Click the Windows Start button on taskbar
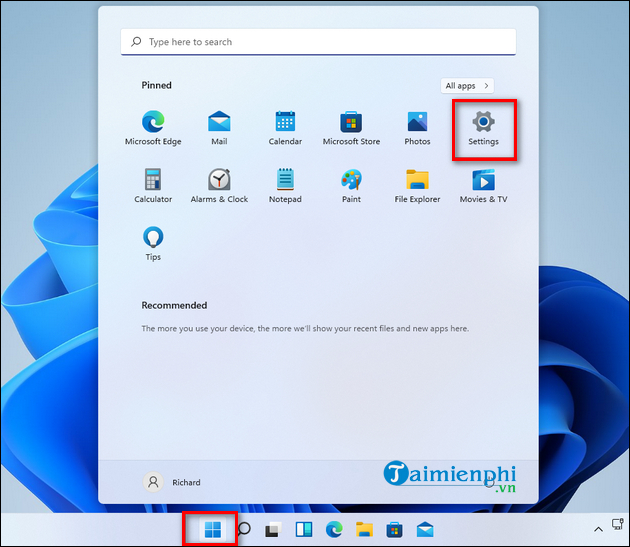The image size is (630, 547). tap(212, 529)
